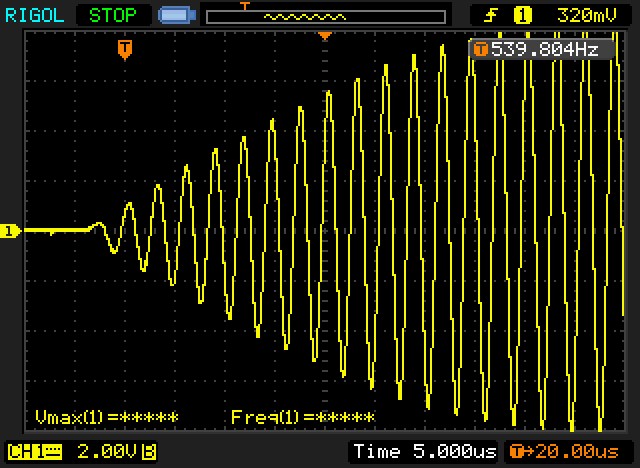Click the T icon beside 539.804Hz

pyautogui.click(x=481, y=49)
